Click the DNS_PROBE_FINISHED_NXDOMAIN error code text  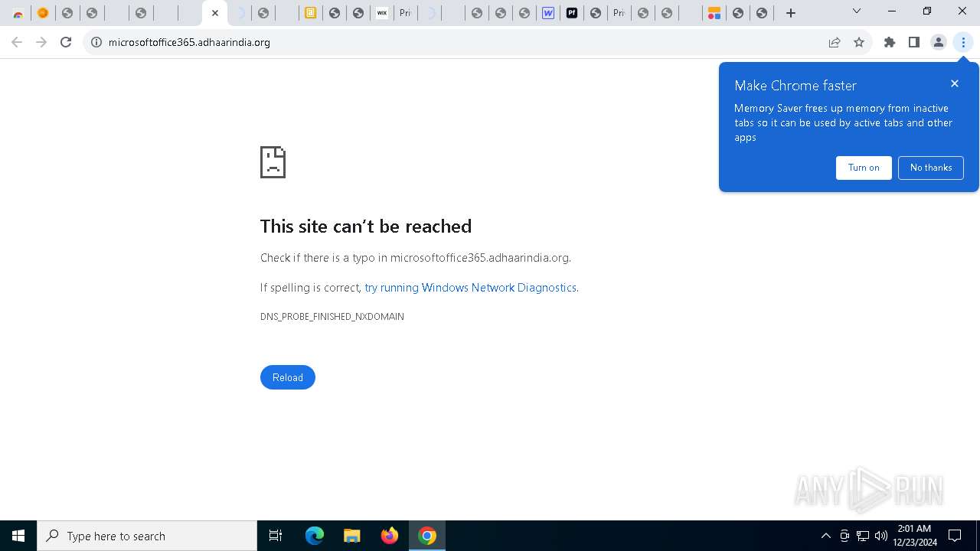pos(332,316)
